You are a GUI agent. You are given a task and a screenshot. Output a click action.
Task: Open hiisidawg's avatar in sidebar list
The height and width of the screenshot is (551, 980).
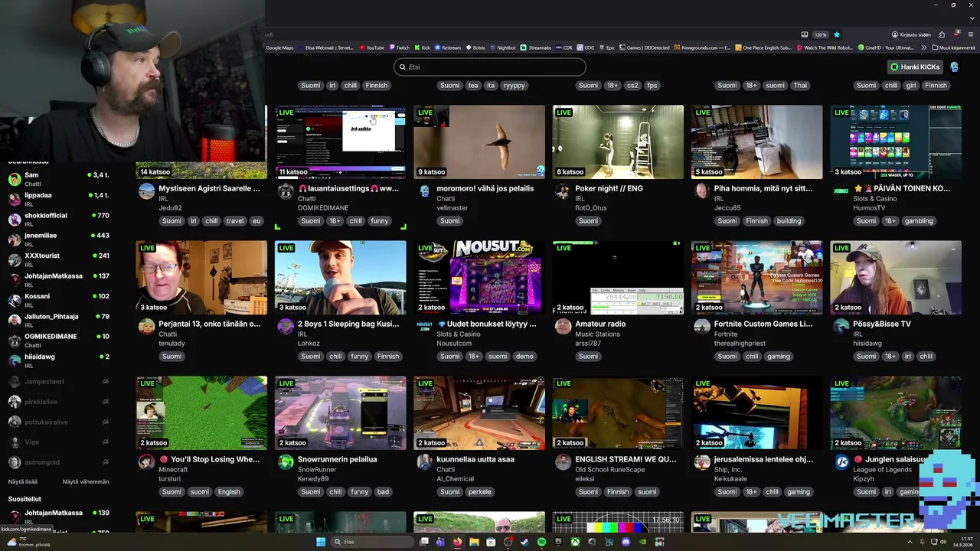click(15, 361)
